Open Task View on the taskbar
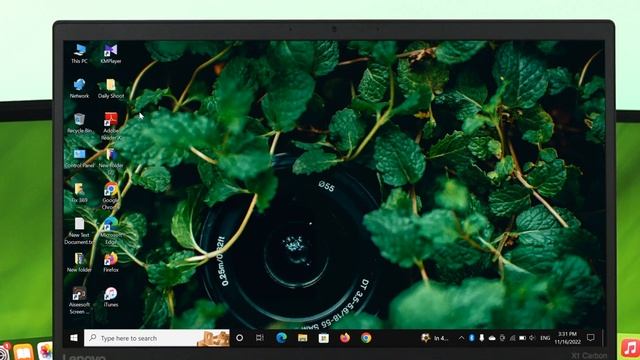This screenshot has height=360, width=640. [260, 338]
